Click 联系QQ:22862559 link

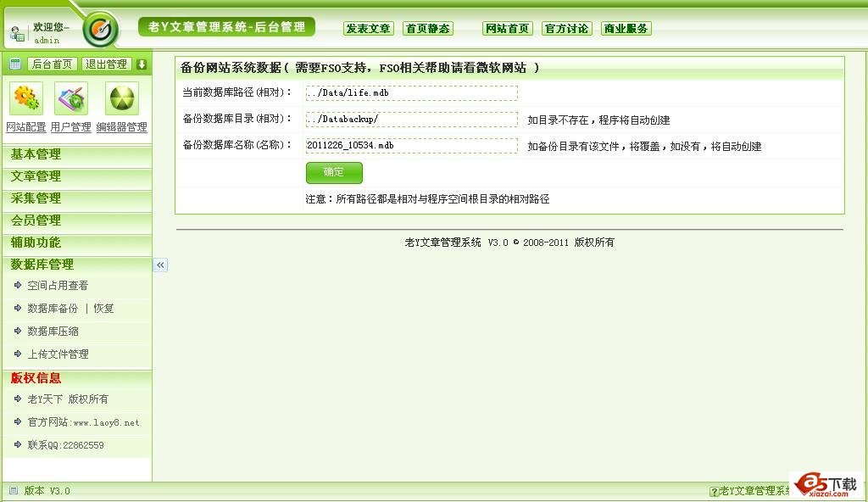pos(66,444)
